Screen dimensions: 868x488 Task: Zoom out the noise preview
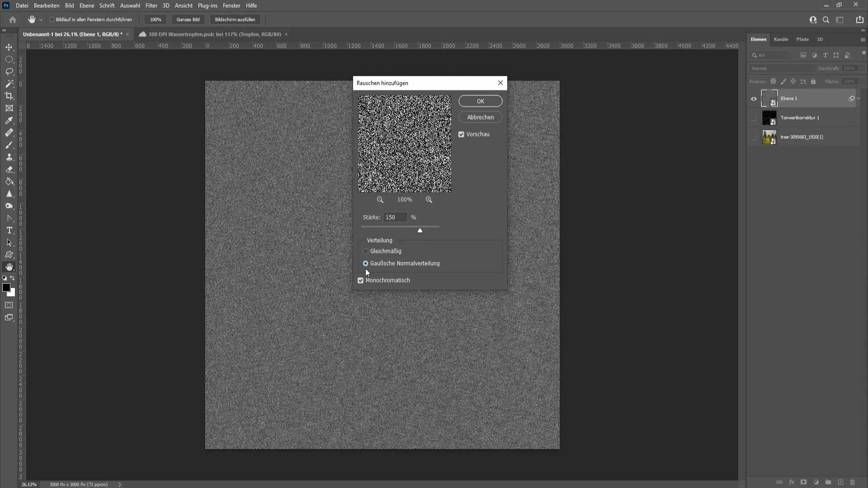(x=380, y=200)
